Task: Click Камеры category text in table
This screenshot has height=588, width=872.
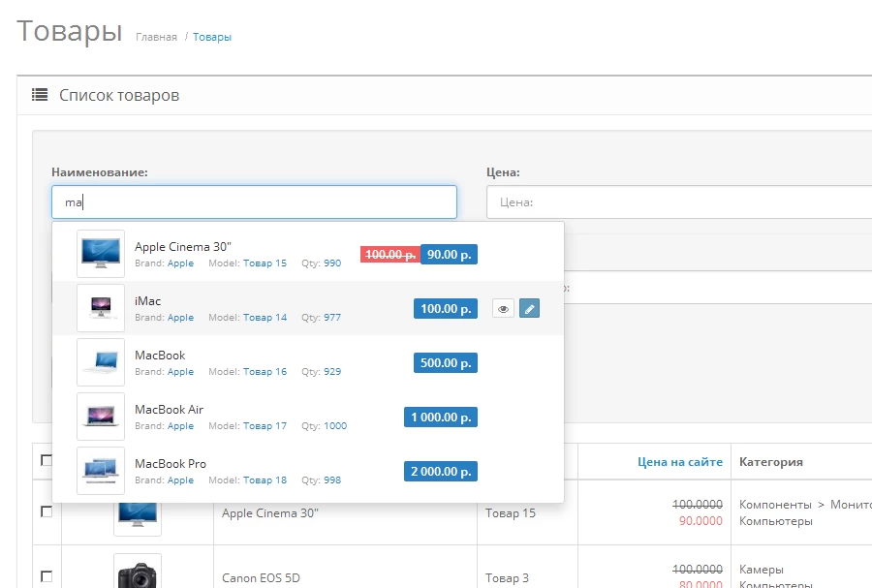Action: (x=762, y=570)
